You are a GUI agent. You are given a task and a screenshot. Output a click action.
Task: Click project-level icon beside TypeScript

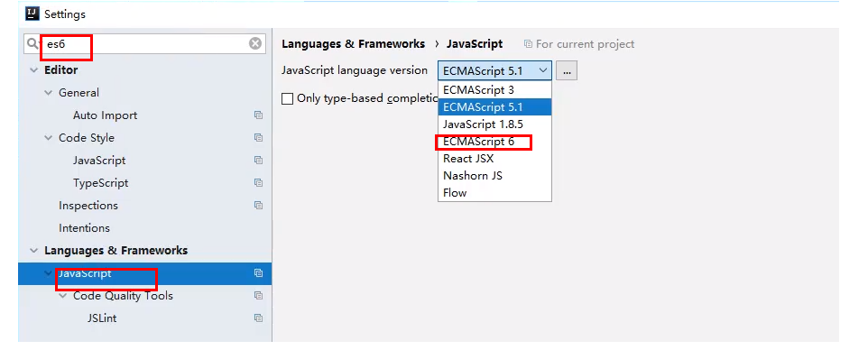tap(258, 183)
